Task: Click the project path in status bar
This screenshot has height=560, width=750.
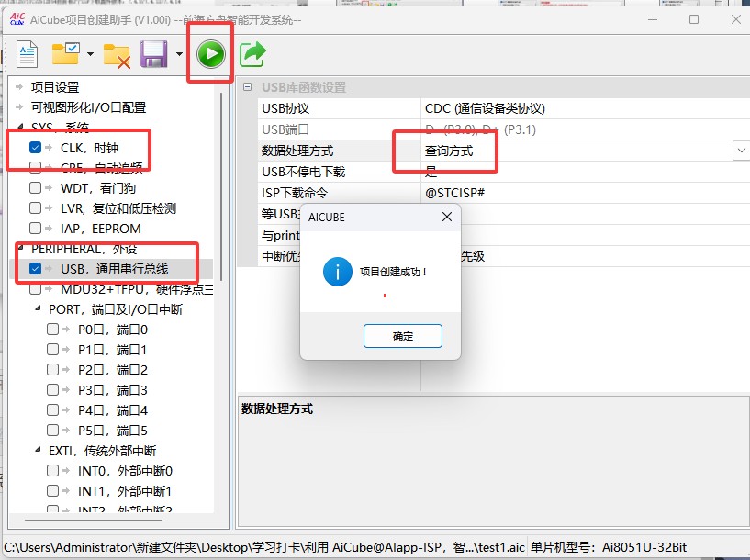Action: click(x=264, y=547)
